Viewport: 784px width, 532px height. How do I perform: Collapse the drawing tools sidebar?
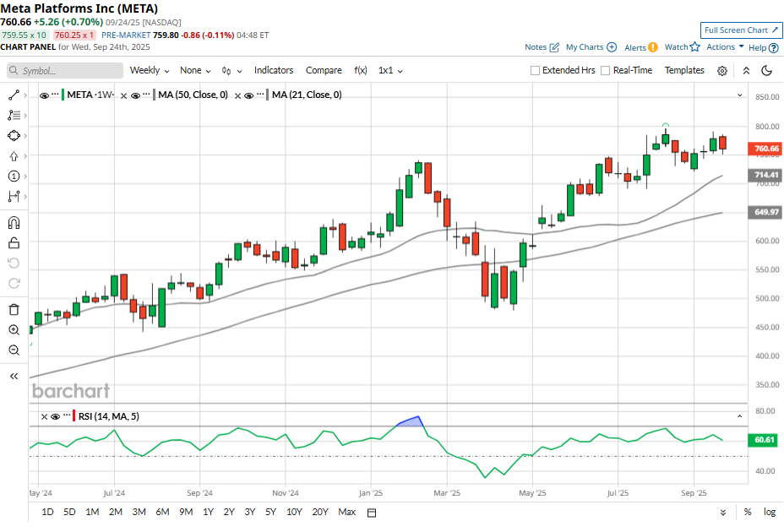[14, 376]
